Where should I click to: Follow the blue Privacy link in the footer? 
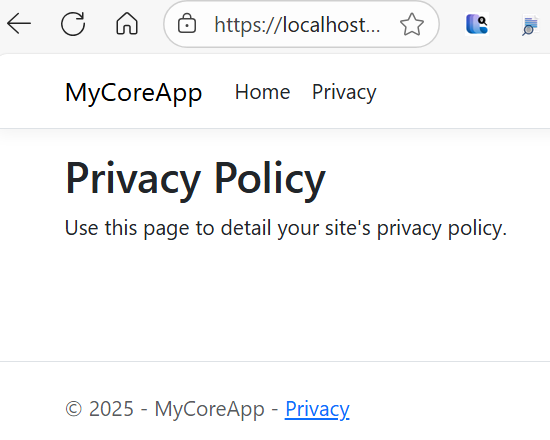(317, 409)
